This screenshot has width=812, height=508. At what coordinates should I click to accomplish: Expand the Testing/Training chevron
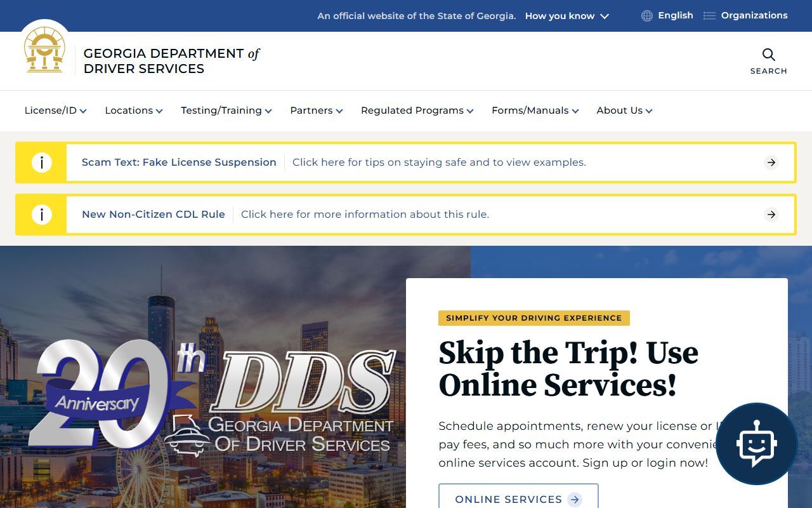click(x=268, y=111)
